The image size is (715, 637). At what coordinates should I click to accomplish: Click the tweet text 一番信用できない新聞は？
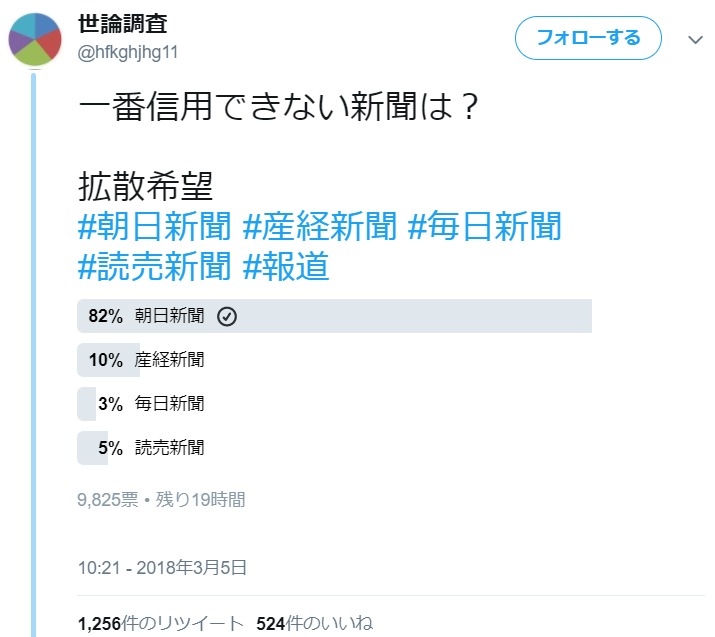[281, 107]
